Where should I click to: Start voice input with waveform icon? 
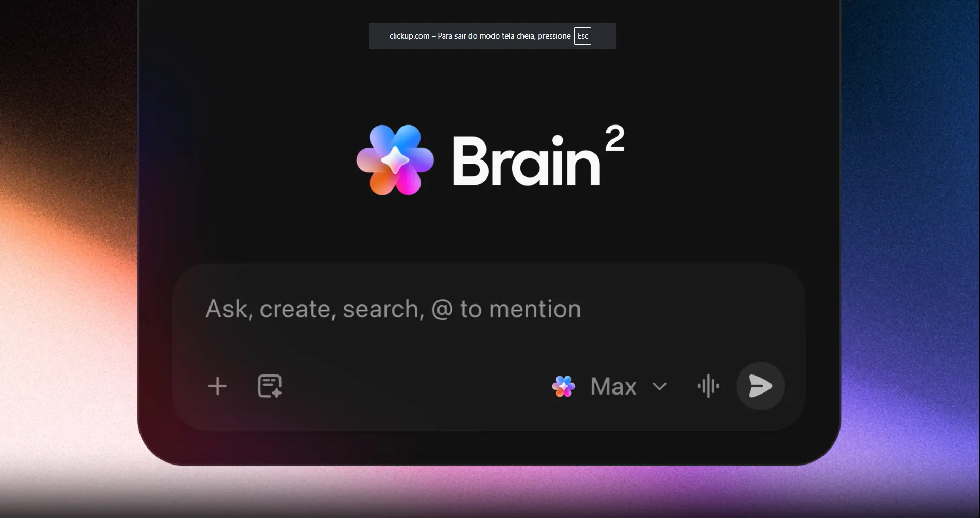pos(708,386)
